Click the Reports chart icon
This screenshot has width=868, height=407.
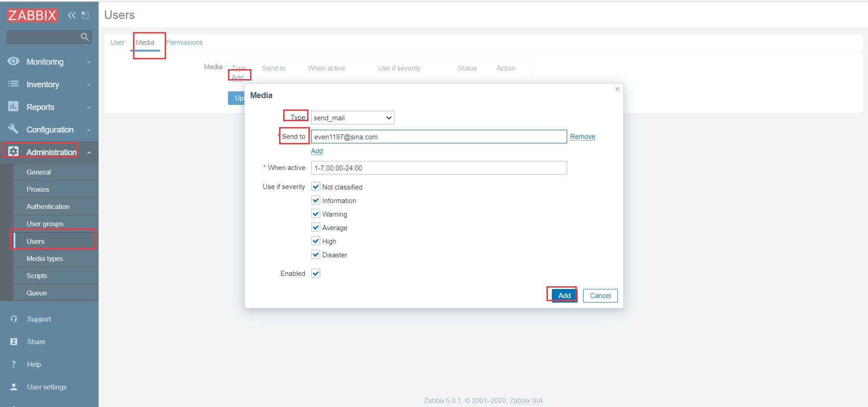pos(14,106)
